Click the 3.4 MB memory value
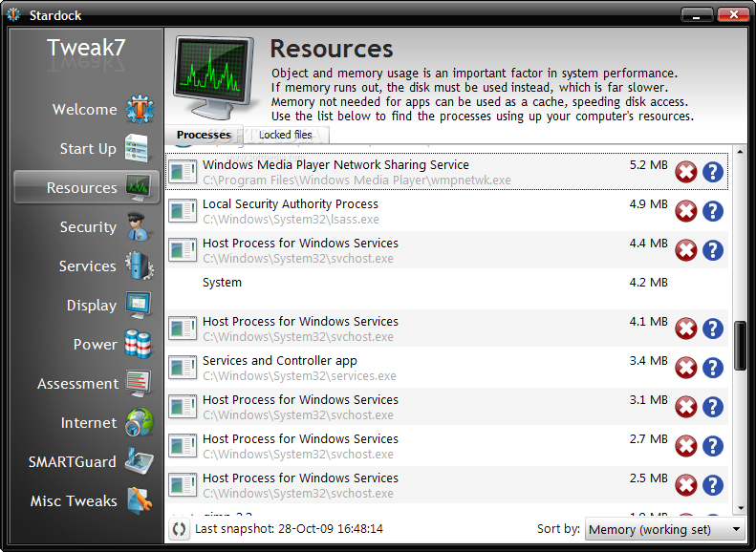The height and width of the screenshot is (552, 756). 649,360
